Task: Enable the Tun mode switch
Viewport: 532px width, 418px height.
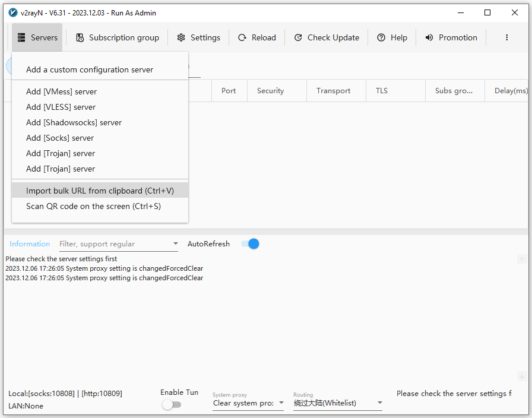Action: point(172,404)
